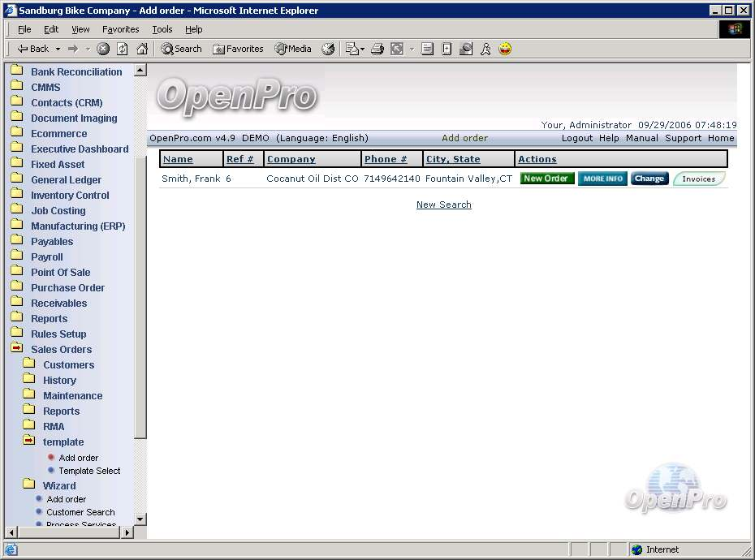755x560 pixels.
Task: Expand the Inventory Control folder
Action: 70,195
